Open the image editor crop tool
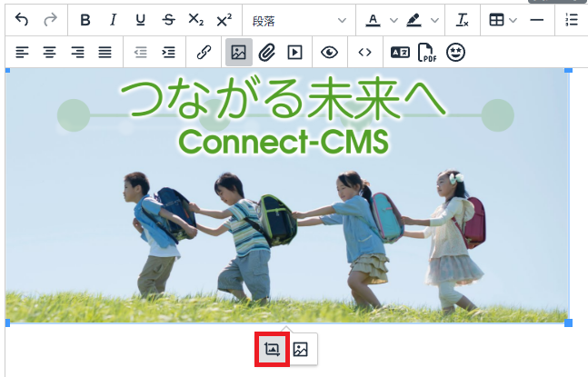This screenshot has height=377, width=588. point(273,349)
